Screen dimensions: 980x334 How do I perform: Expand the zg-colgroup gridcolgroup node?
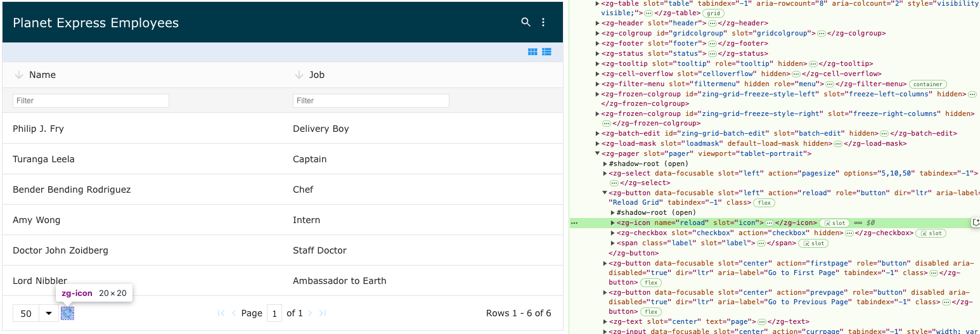597,33
